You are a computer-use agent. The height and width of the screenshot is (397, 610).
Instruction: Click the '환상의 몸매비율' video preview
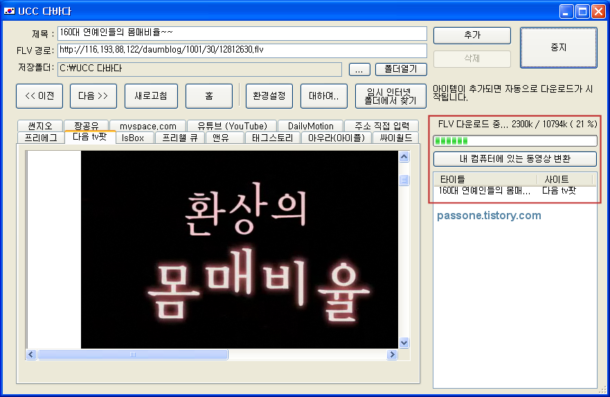(239, 249)
